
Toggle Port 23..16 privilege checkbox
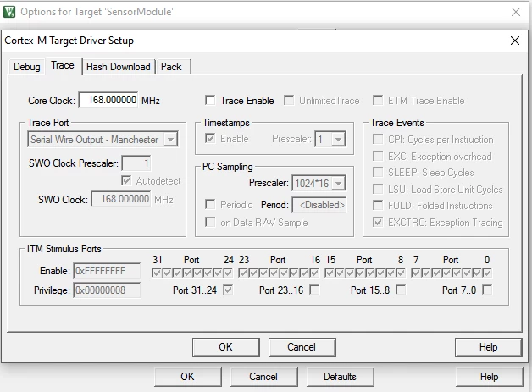pyautogui.click(x=314, y=290)
